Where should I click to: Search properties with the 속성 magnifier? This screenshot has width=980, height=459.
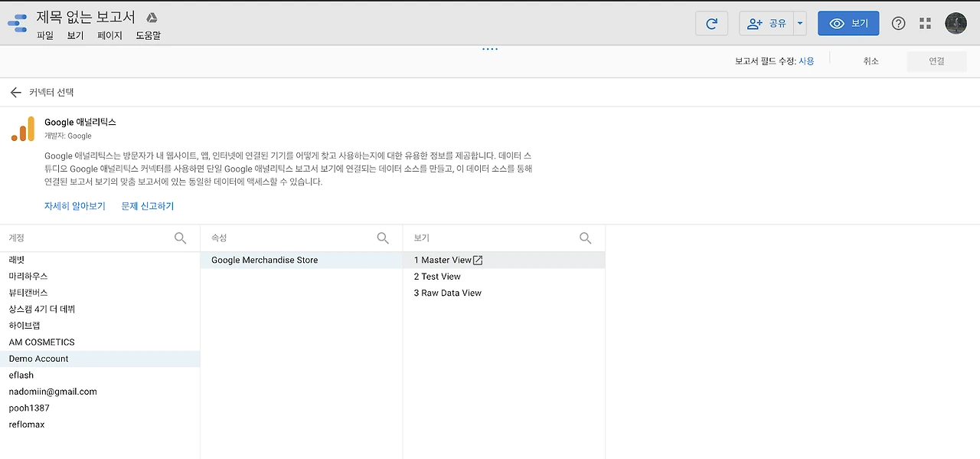pos(384,238)
